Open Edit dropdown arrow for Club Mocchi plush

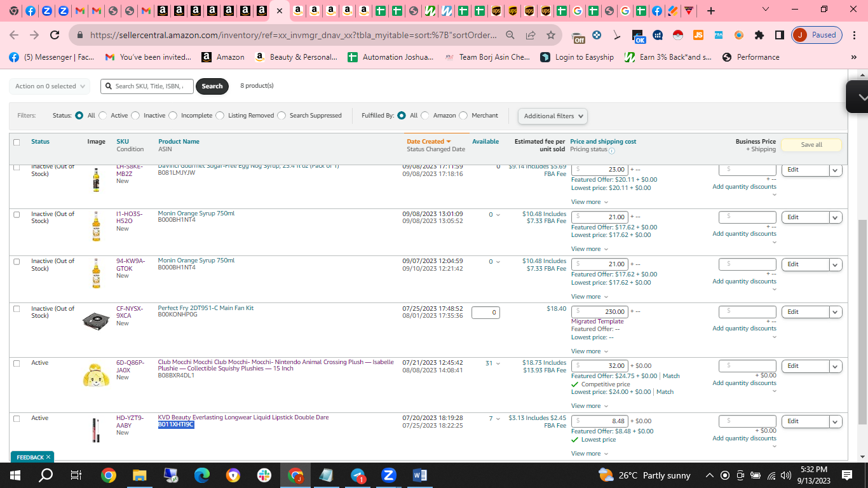click(836, 367)
